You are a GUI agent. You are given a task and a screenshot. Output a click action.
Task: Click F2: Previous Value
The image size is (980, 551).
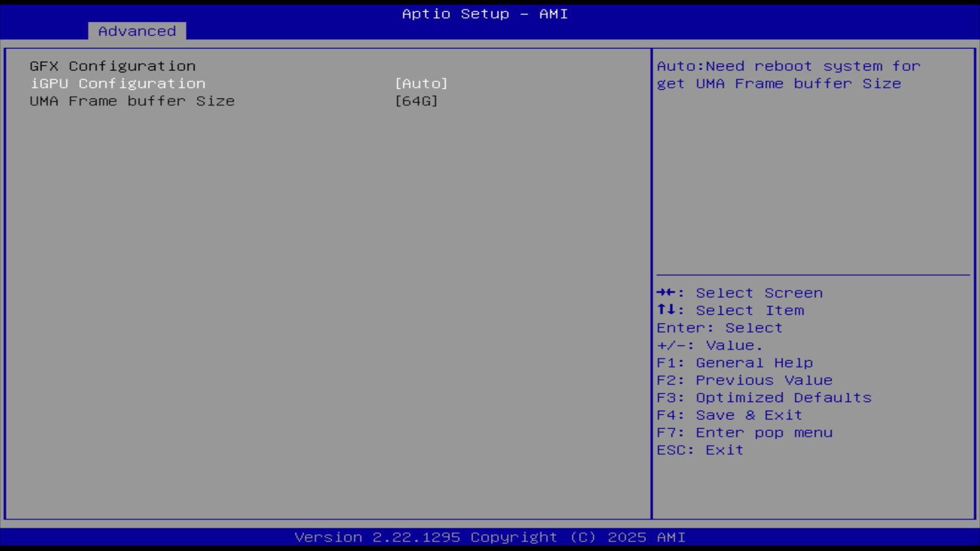[x=744, y=380]
